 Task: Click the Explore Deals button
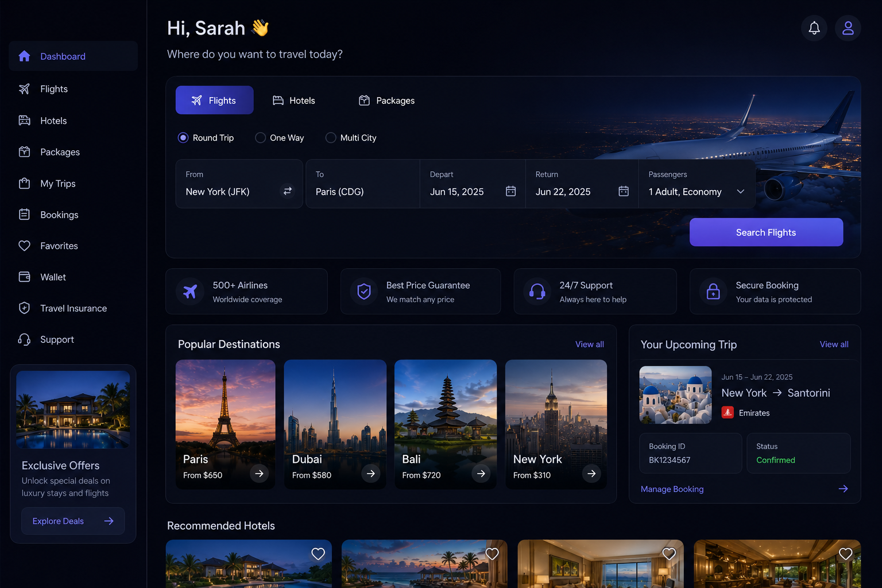73,521
